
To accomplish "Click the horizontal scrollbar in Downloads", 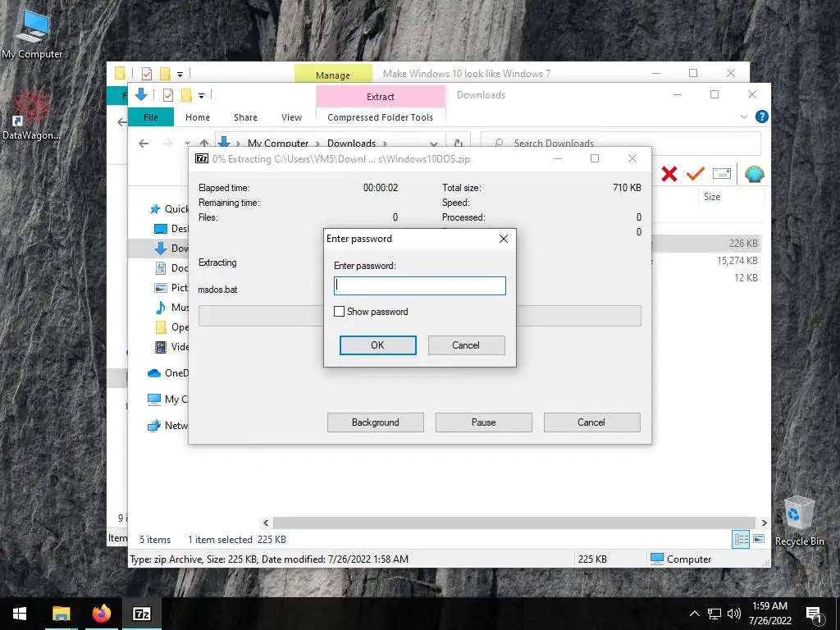I will click(x=514, y=523).
